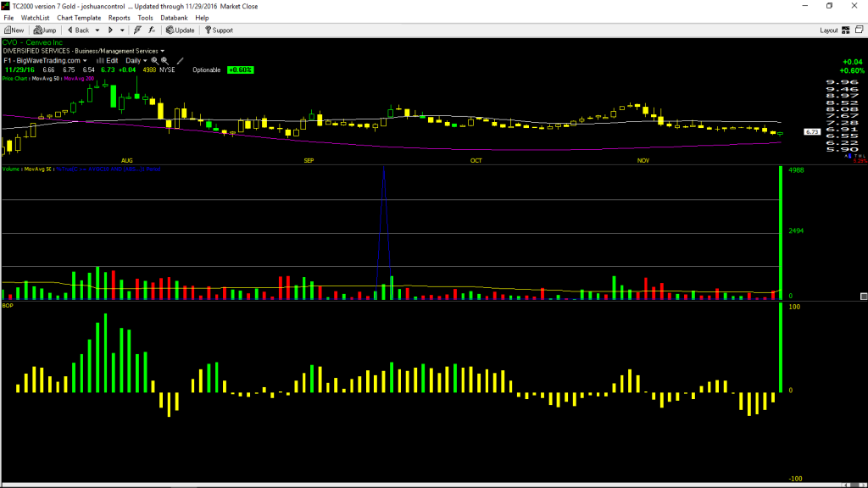868x488 pixels.
Task: Click the TC2000 app icon in title bar
Action: coord(6,6)
